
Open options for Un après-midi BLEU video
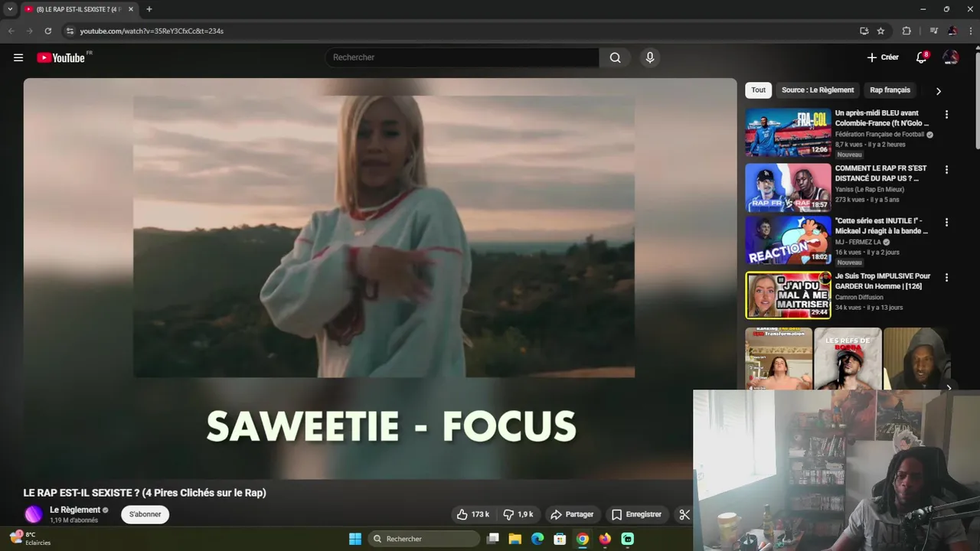pyautogui.click(x=946, y=115)
